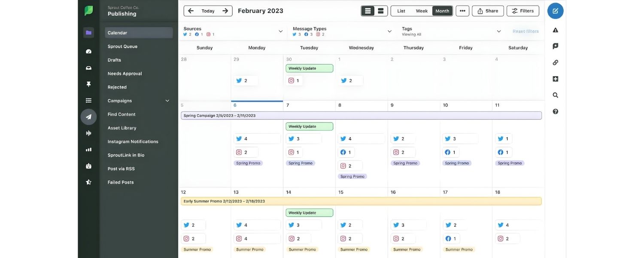Open Sprout Queue in the sidebar
The width and height of the screenshot is (644, 258).
click(122, 46)
